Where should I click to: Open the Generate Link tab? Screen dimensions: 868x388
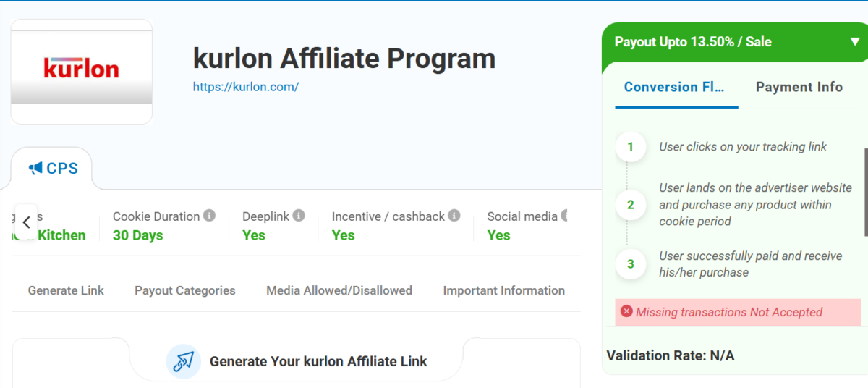[66, 290]
